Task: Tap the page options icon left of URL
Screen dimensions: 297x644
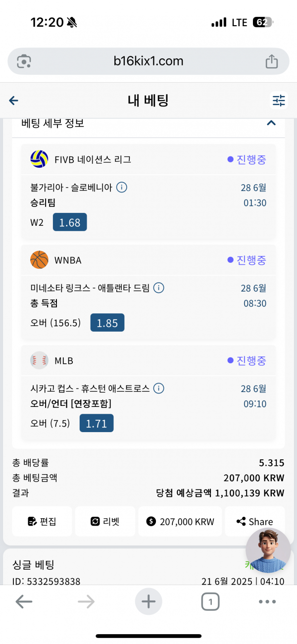Action: pyautogui.click(x=24, y=61)
